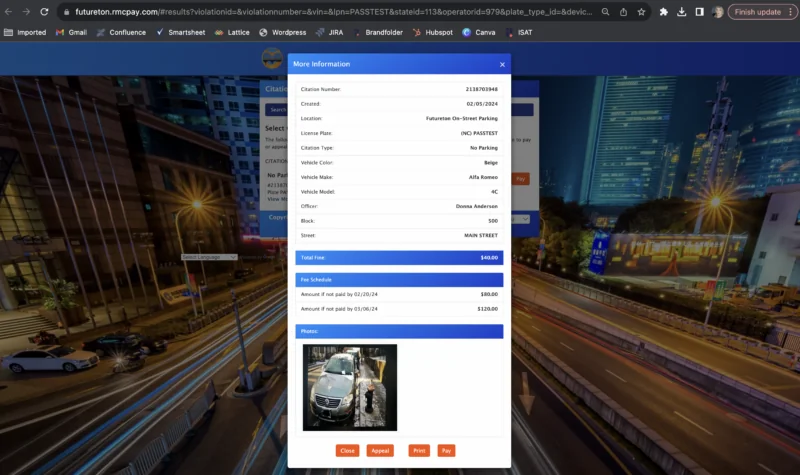Click the orange Close button

[x=347, y=451]
